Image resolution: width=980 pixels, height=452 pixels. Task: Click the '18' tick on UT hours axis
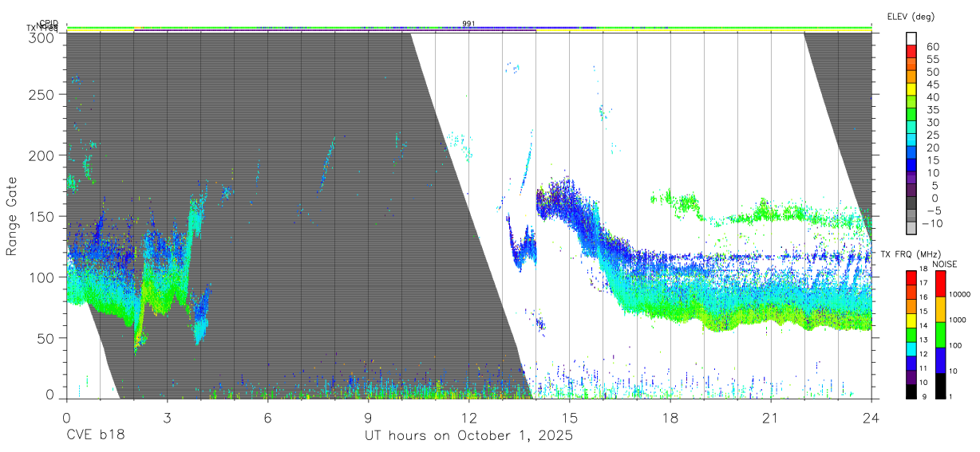click(x=670, y=418)
